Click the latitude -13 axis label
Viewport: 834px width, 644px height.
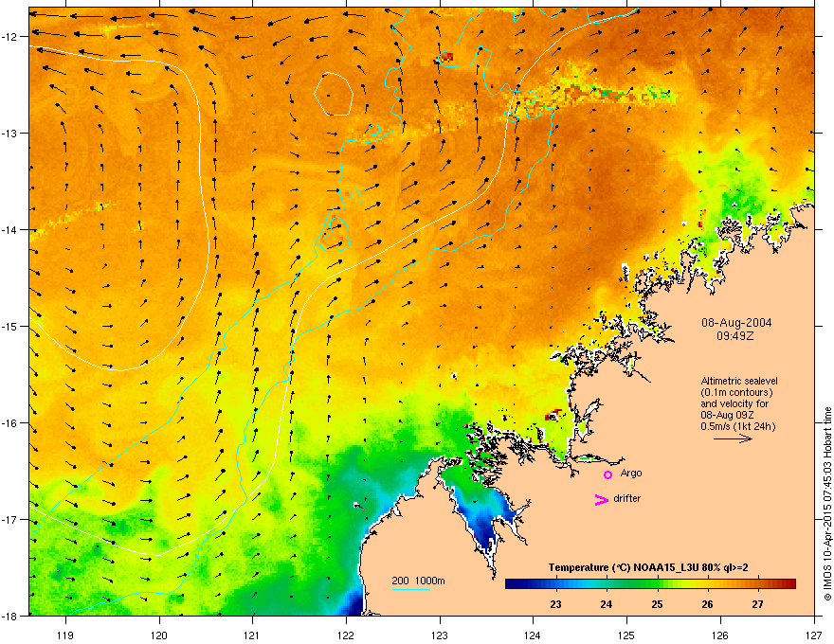(9, 133)
